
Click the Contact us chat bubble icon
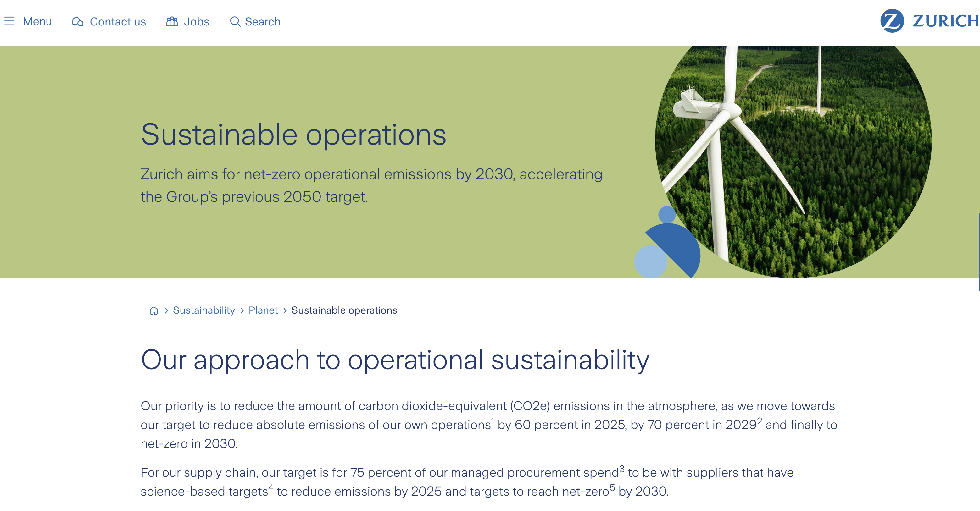[x=78, y=22]
